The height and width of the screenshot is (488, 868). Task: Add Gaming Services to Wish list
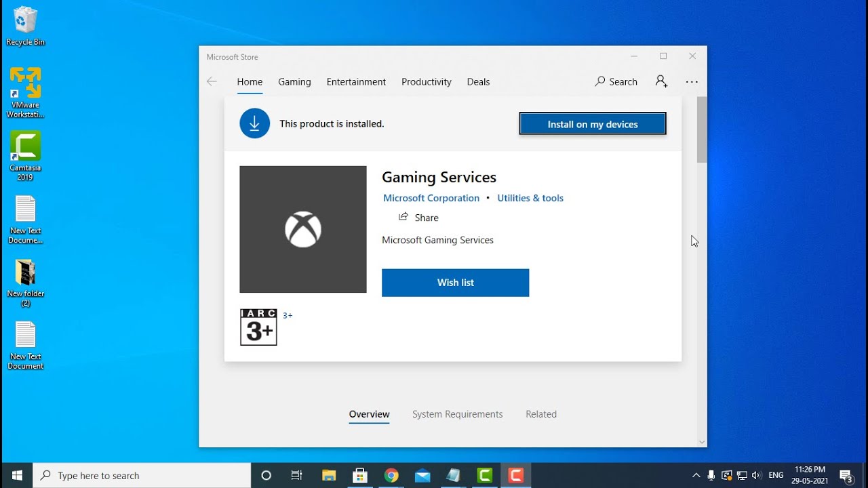(x=456, y=283)
